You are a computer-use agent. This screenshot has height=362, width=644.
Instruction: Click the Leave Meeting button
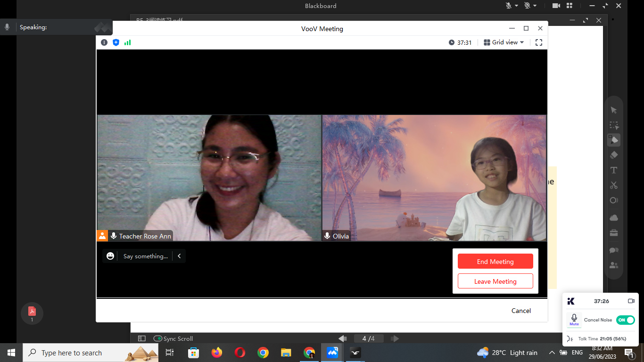(x=495, y=281)
